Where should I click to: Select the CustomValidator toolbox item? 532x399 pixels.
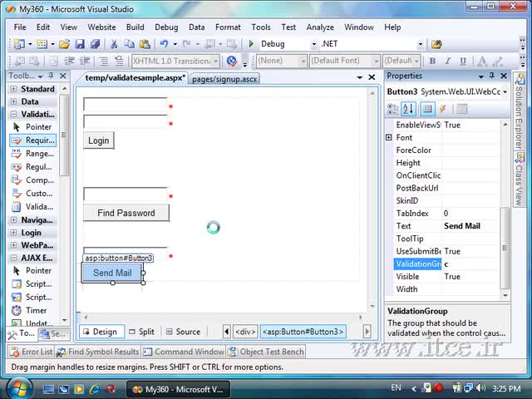coord(33,193)
